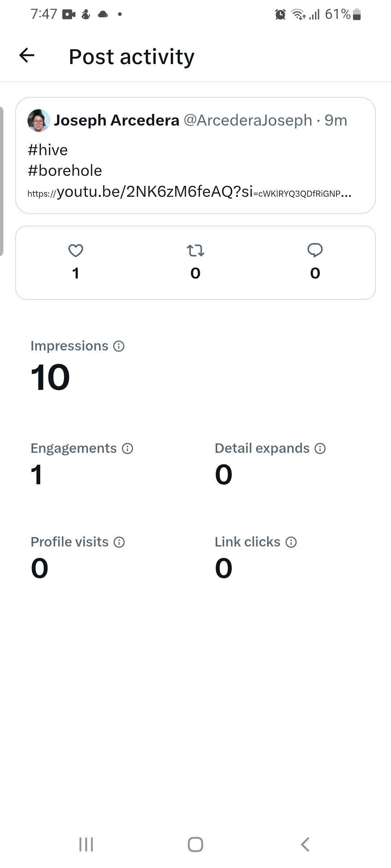Open Android recent apps button
The image size is (391, 868).
coord(86,844)
